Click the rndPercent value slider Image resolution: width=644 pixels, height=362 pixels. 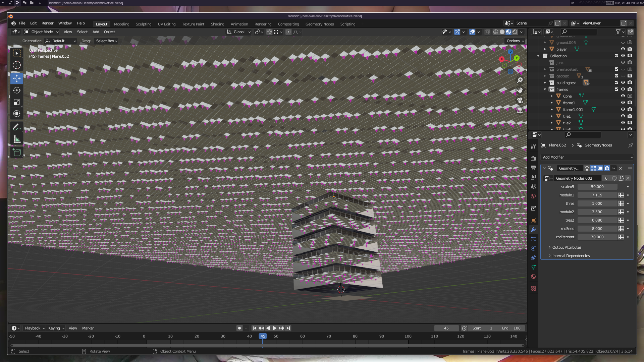point(597,237)
